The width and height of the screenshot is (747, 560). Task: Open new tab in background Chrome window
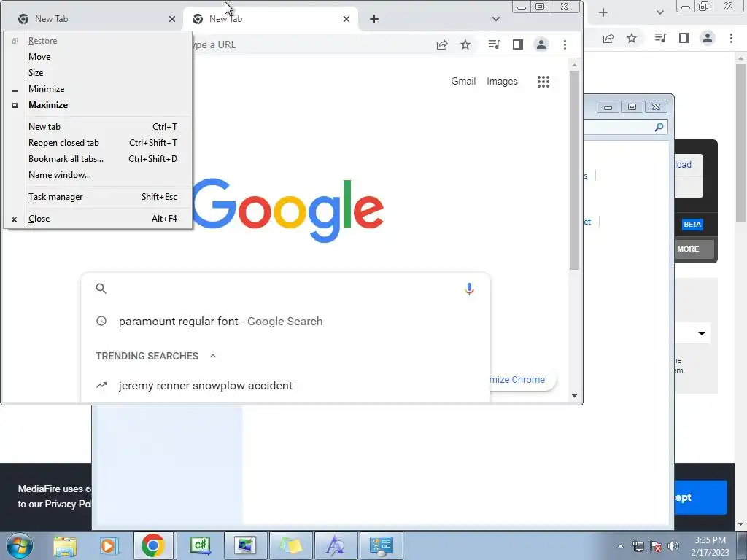(603, 12)
